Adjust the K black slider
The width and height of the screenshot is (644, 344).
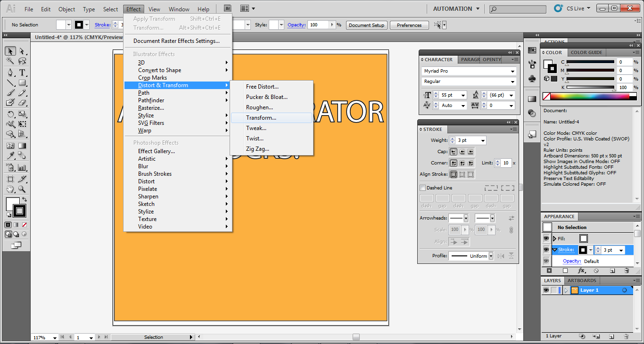point(591,88)
